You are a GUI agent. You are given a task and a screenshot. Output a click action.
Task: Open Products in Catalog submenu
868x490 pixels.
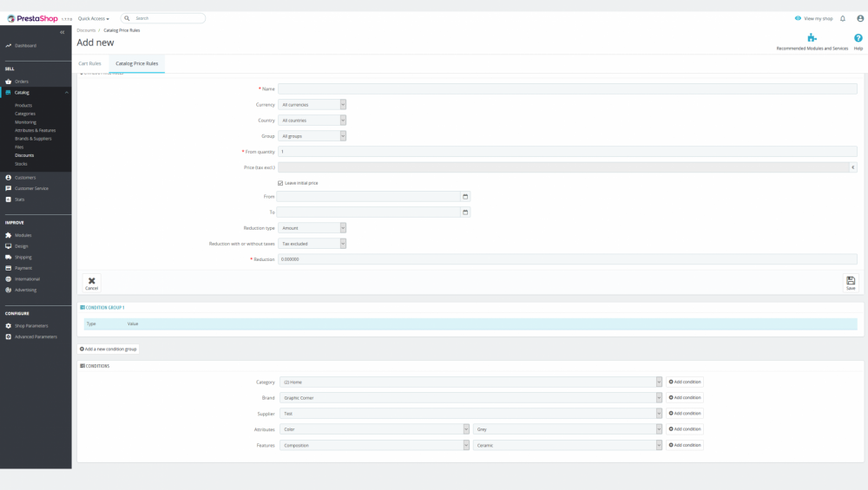click(x=23, y=105)
